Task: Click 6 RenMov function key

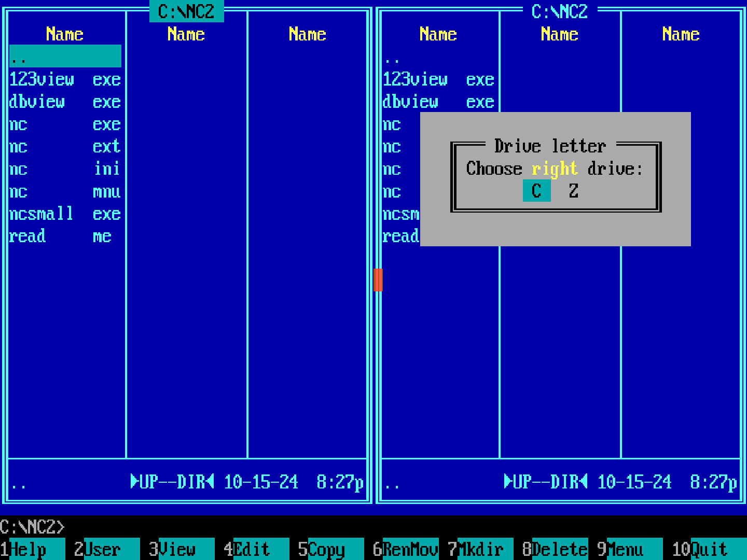Action: pos(406,549)
